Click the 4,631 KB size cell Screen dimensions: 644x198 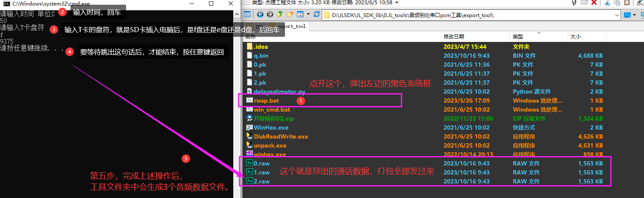click(x=590, y=145)
